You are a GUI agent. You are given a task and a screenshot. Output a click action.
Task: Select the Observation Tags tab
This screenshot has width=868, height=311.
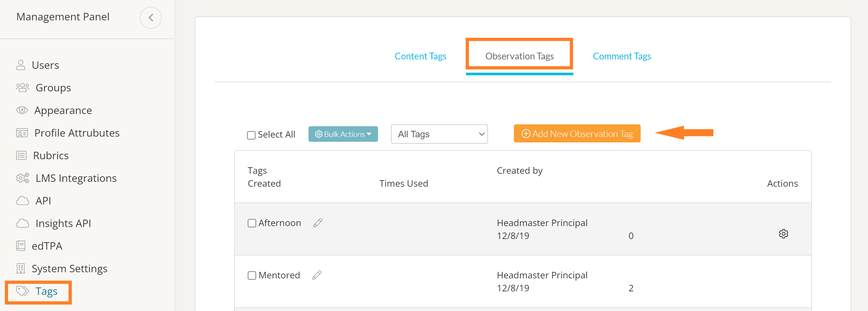519,56
